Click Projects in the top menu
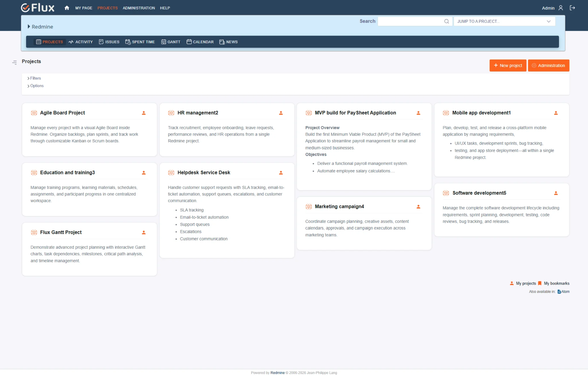 tap(107, 8)
